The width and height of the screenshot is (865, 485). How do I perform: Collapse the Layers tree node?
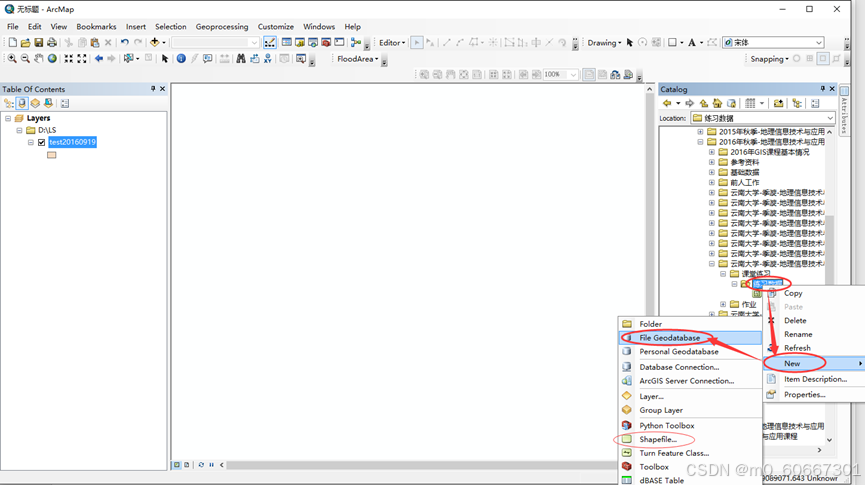[8, 118]
